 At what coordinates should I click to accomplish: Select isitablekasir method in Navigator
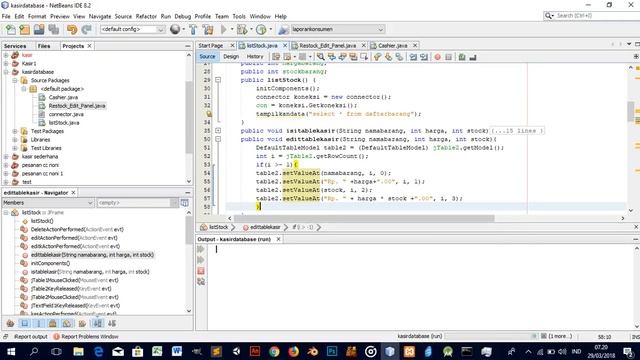(90, 272)
